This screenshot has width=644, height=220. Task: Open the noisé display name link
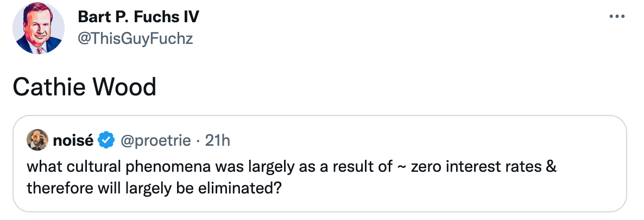click(x=73, y=141)
